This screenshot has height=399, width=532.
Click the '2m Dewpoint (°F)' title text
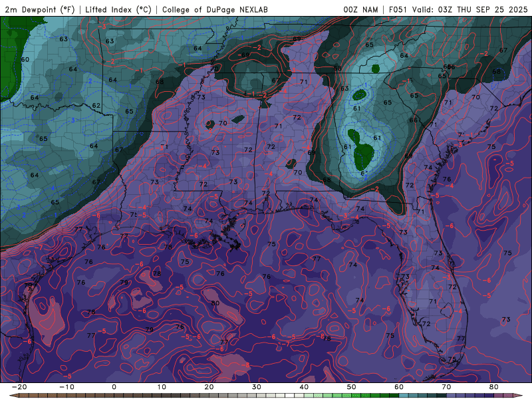click(x=40, y=9)
